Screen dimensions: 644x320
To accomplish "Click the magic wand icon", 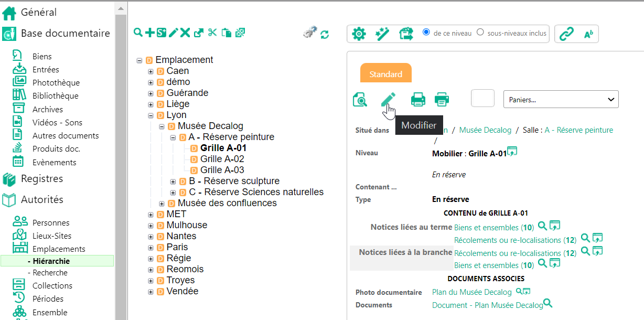I will point(382,34).
